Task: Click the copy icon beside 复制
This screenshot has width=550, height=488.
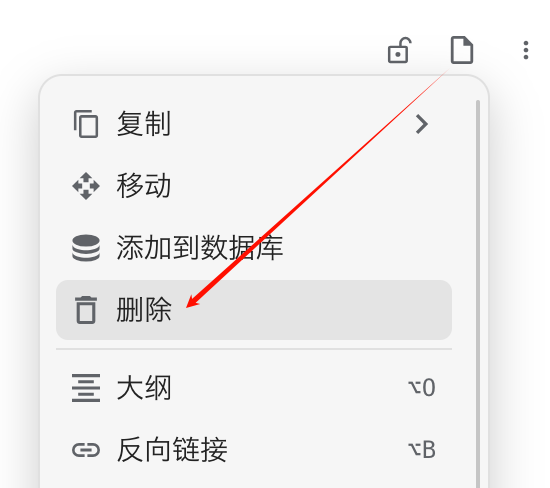Action: (x=86, y=124)
